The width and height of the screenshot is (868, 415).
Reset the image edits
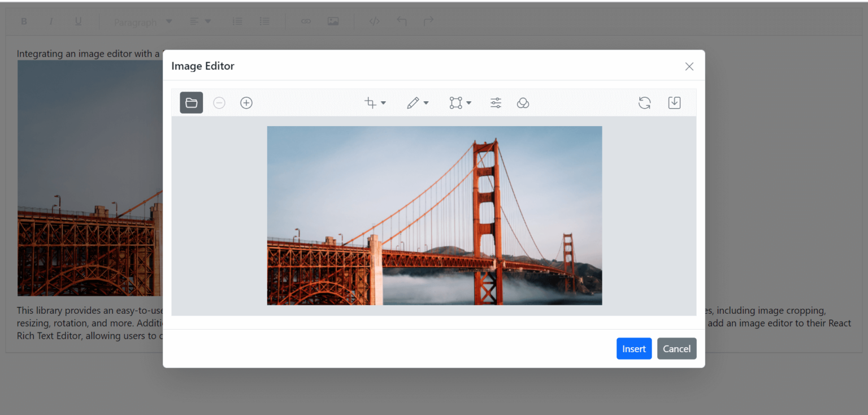pyautogui.click(x=644, y=102)
